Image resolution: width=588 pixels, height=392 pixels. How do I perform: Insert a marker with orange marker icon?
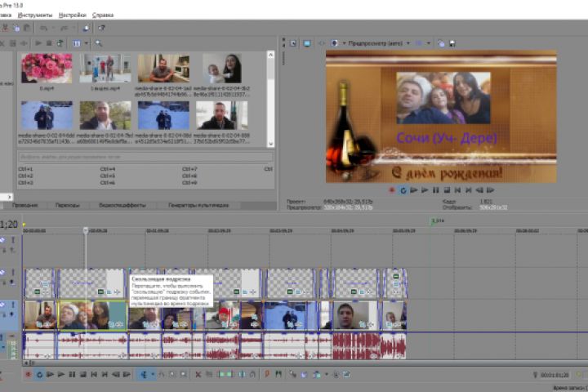click(267, 374)
